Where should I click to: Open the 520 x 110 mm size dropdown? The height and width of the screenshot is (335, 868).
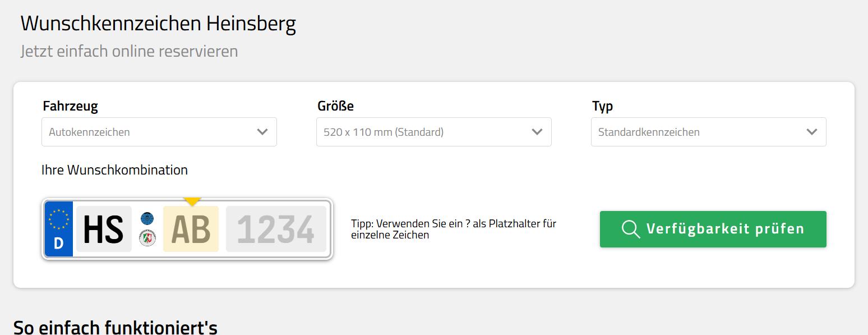pyautogui.click(x=434, y=132)
